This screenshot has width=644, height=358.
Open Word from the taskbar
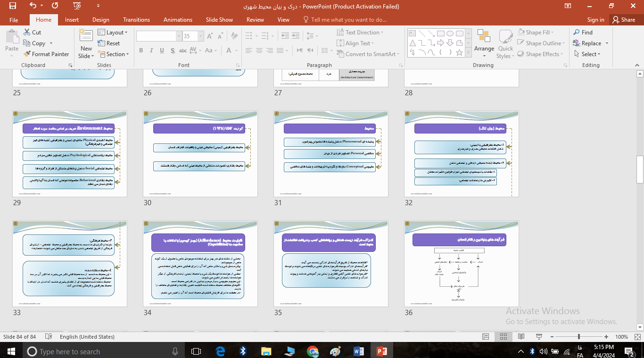pos(359,351)
